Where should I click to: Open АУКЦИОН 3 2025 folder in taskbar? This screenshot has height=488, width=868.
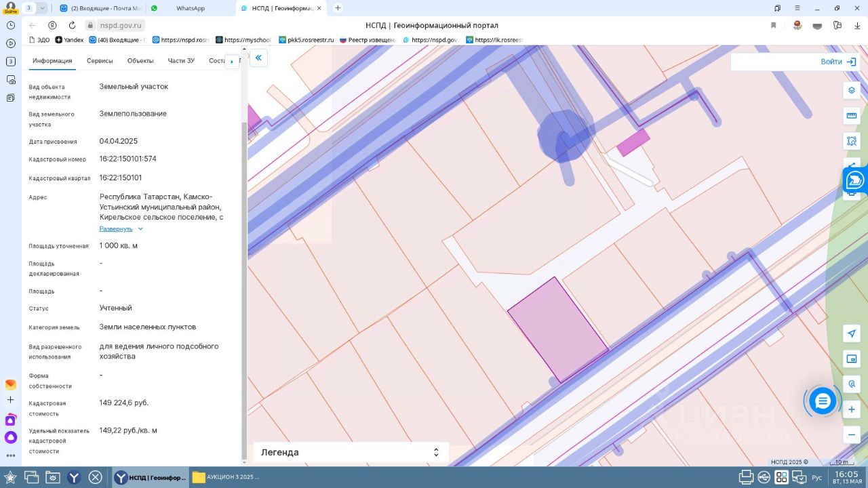pos(226,477)
